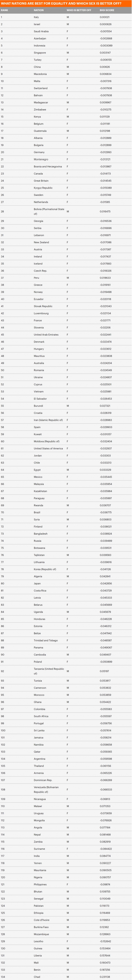Select United Arab Emirates in the table
The height and width of the screenshot is (980, 132).
46,335
